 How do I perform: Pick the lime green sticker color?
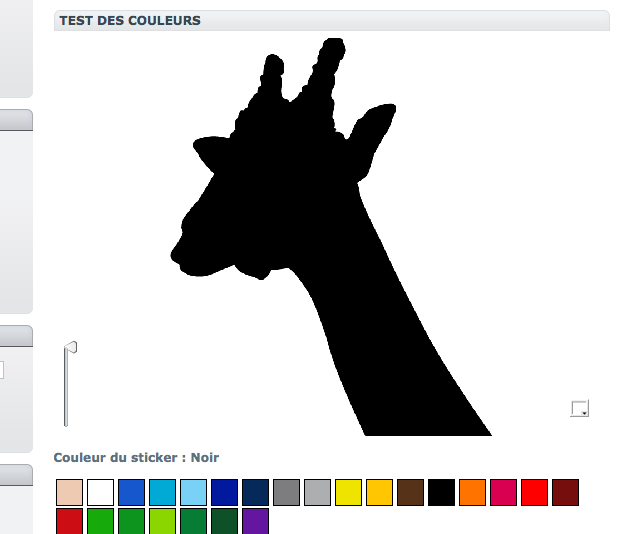pyautogui.click(x=162, y=521)
